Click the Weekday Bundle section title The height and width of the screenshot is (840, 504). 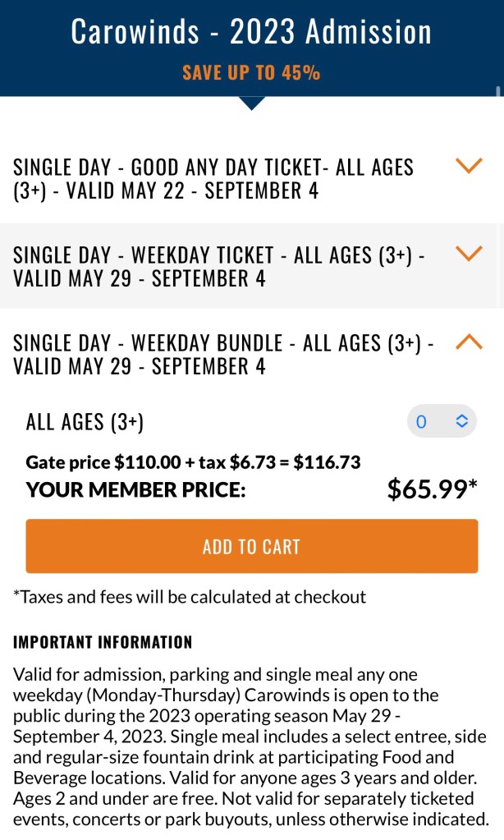tap(224, 355)
